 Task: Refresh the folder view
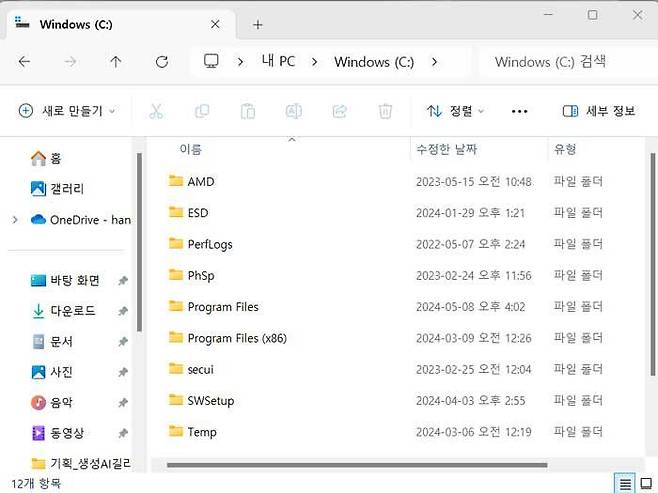162,62
